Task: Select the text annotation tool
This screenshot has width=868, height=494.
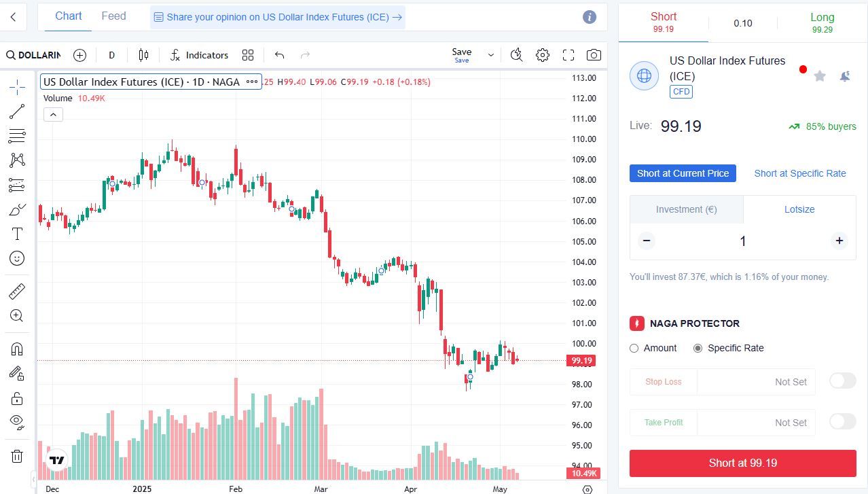Action: 16,234
